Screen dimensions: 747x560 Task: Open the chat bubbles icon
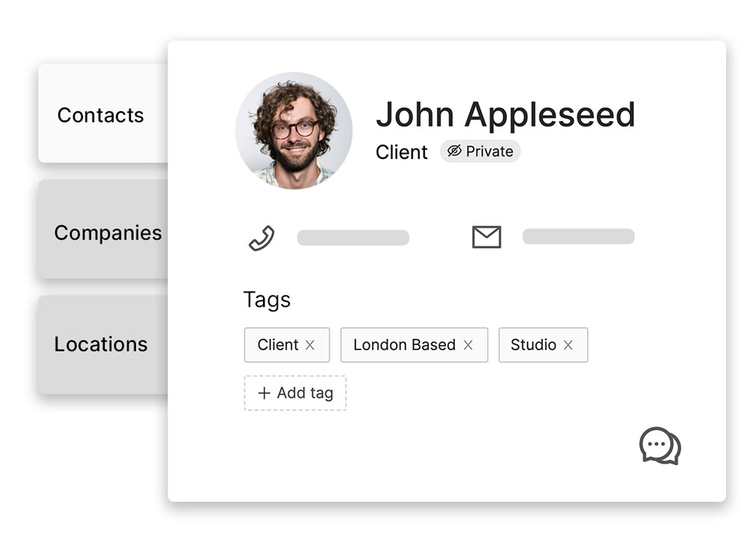pos(660,446)
